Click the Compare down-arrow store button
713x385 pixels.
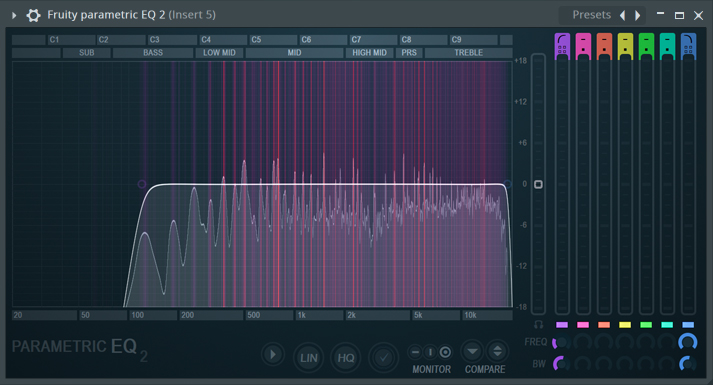click(x=472, y=351)
